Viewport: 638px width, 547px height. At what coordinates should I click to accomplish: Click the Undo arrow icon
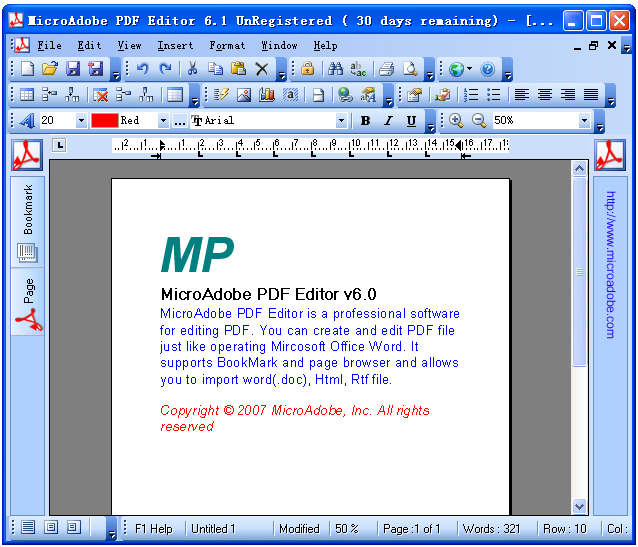click(x=142, y=69)
